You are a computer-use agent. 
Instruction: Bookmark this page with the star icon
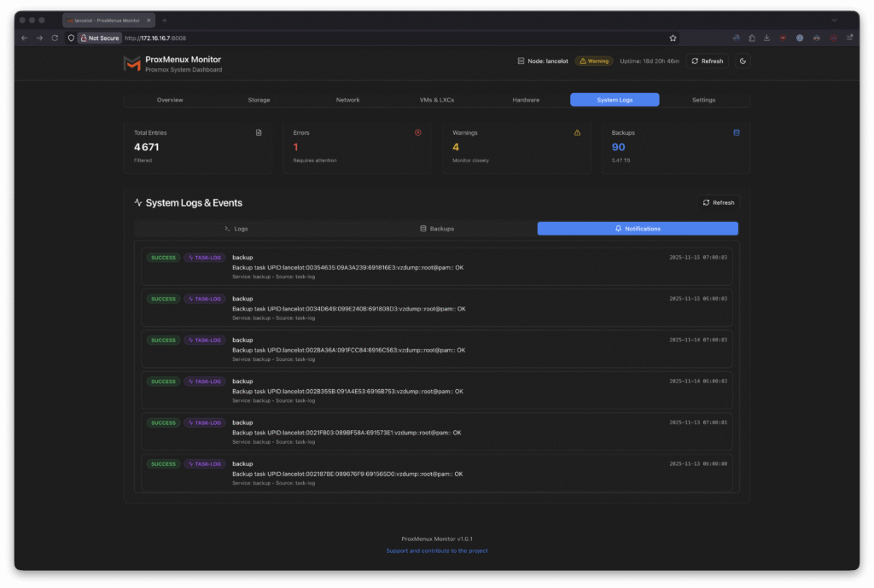[673, 38]
